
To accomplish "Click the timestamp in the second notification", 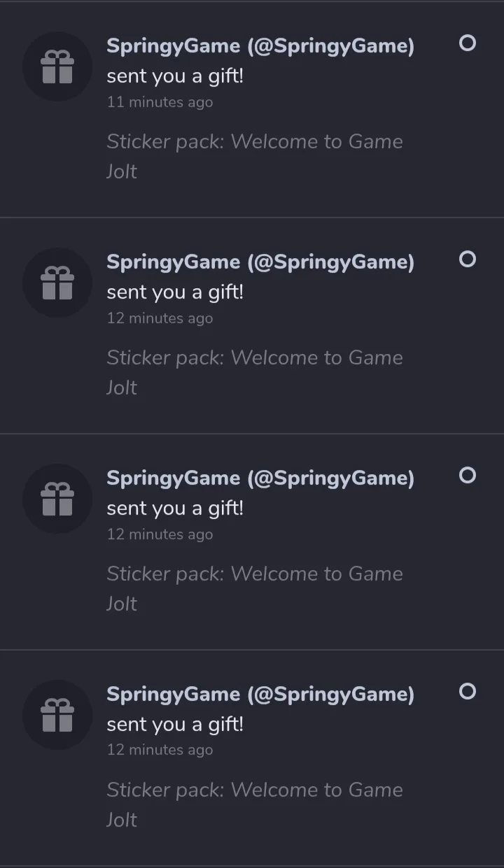I will 160,318.
